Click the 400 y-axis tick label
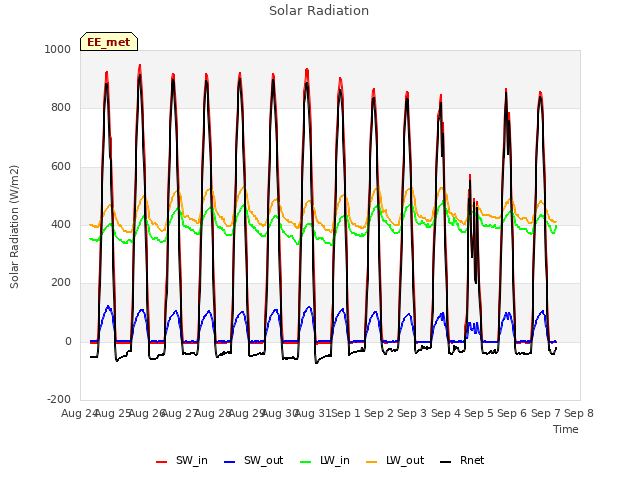The image size is (640, 480). [x=61, y=224]
